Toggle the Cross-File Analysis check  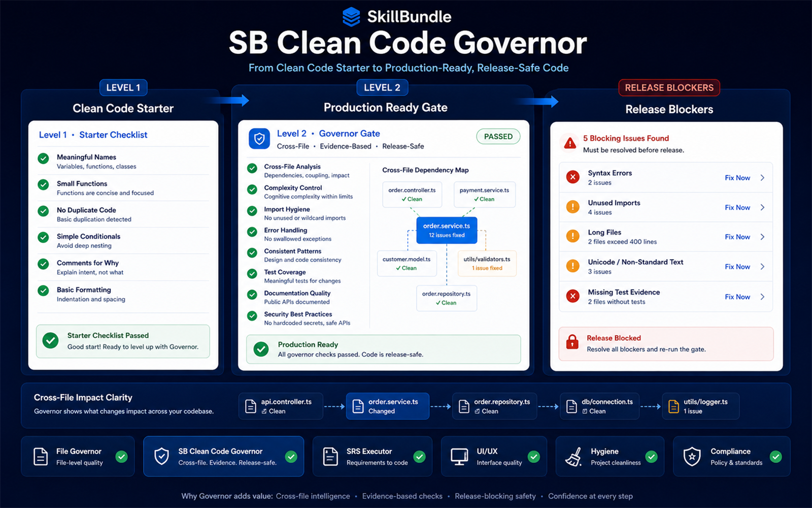tap(252, 168)
